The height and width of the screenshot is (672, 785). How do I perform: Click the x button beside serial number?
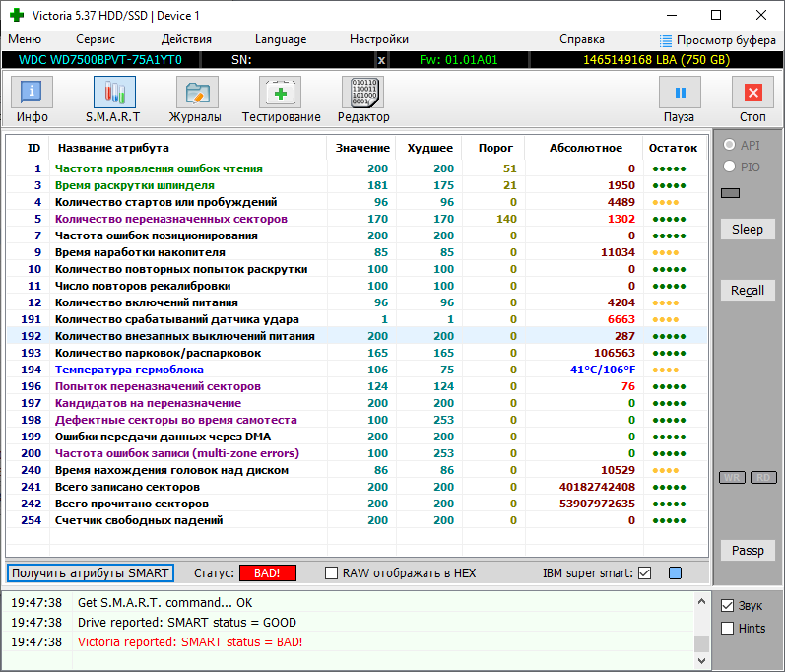point(381,60)
